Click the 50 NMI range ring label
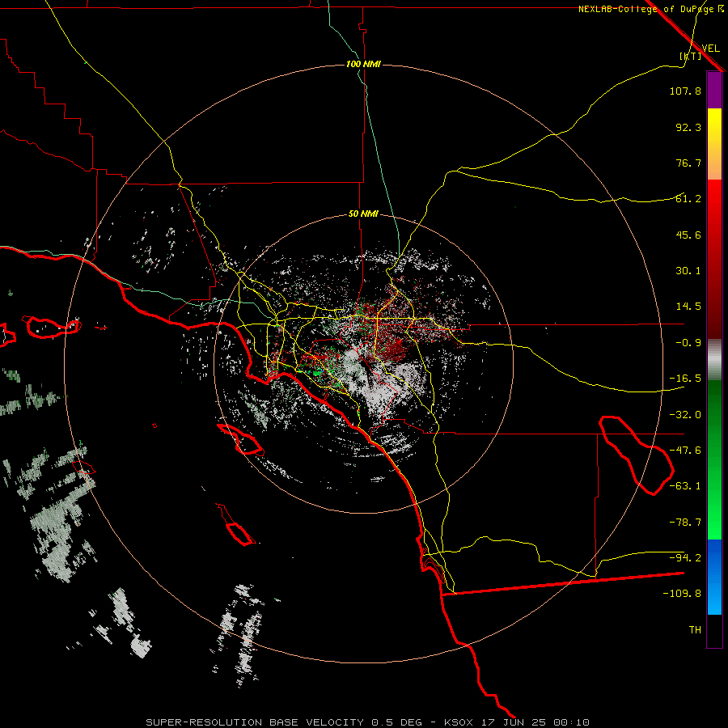The image size is (728, 728). [363, 214]
